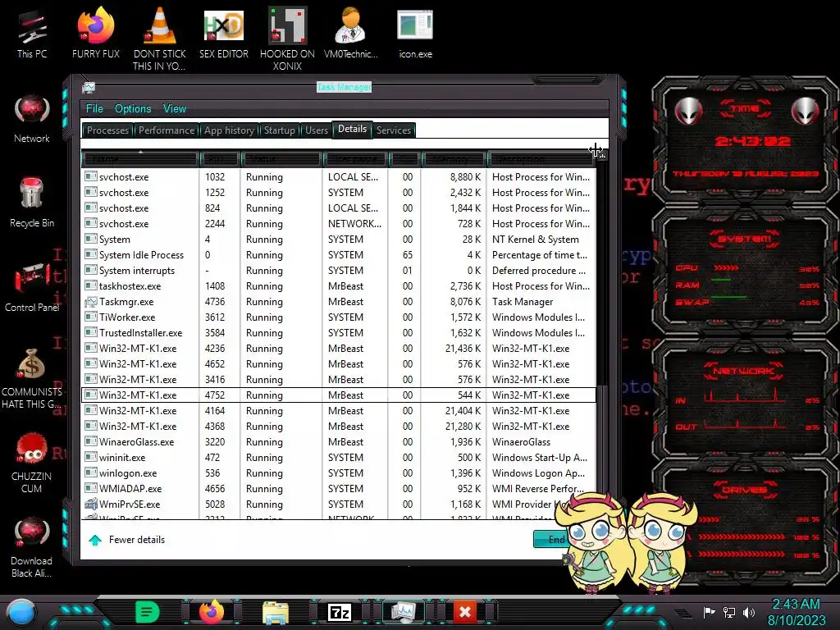840x630 pixels.
Task: Click the NETWORK gadget IN graph
Action: pyautogui.click(x=746, y=396)
